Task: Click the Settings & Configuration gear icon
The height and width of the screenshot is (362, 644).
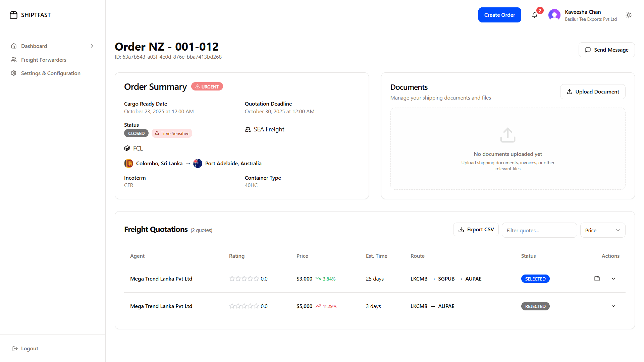Action: pos(13,73)
